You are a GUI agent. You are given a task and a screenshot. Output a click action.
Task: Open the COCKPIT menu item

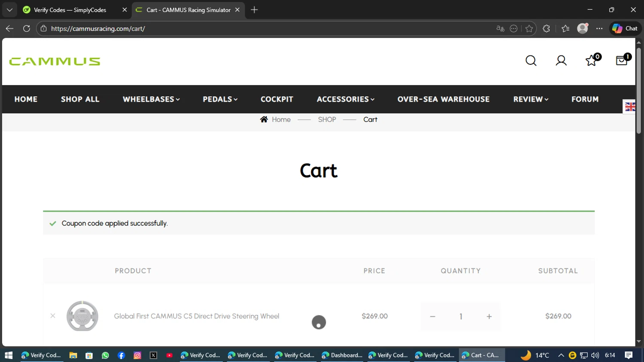pos(277,99)
